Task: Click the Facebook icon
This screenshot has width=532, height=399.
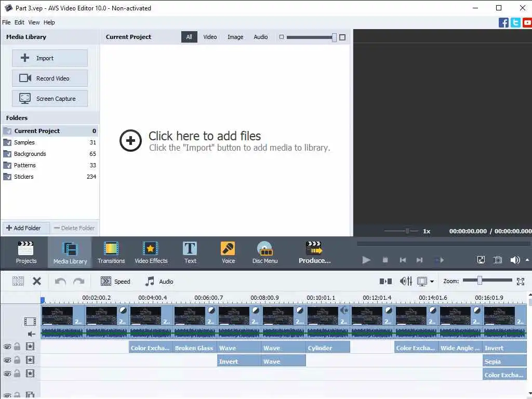Action: (503, 23)
